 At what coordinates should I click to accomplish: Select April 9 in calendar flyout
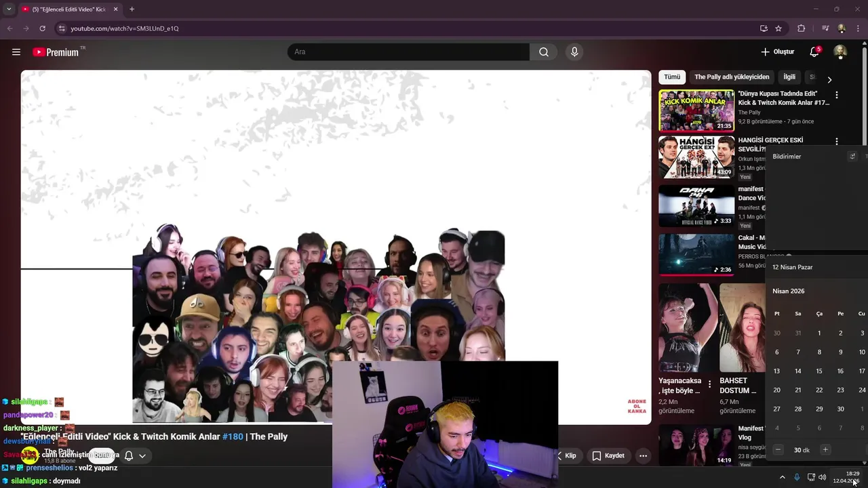tap(840, 352)
